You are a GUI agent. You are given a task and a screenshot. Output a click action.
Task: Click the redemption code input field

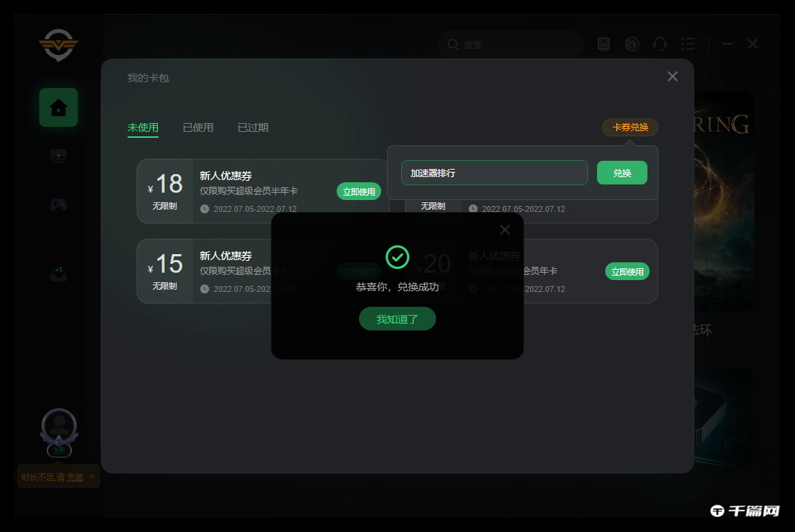tap(494, 173)
